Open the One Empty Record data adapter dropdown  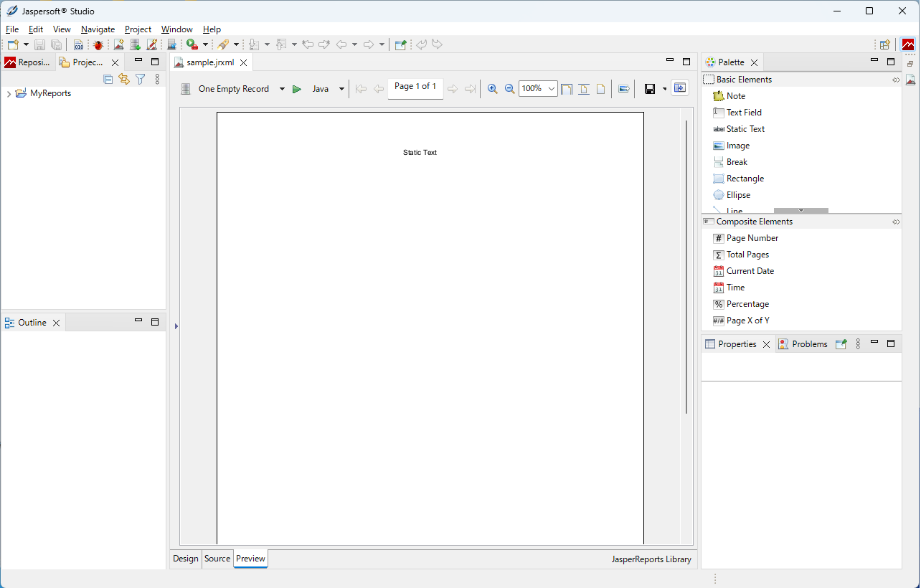282,89
